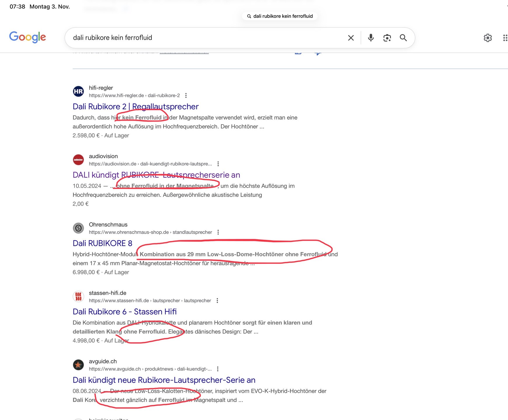Open 'Dali kündigt neue Rubikore-Lautsprecher-Serie an'

[x=164, y=380]
